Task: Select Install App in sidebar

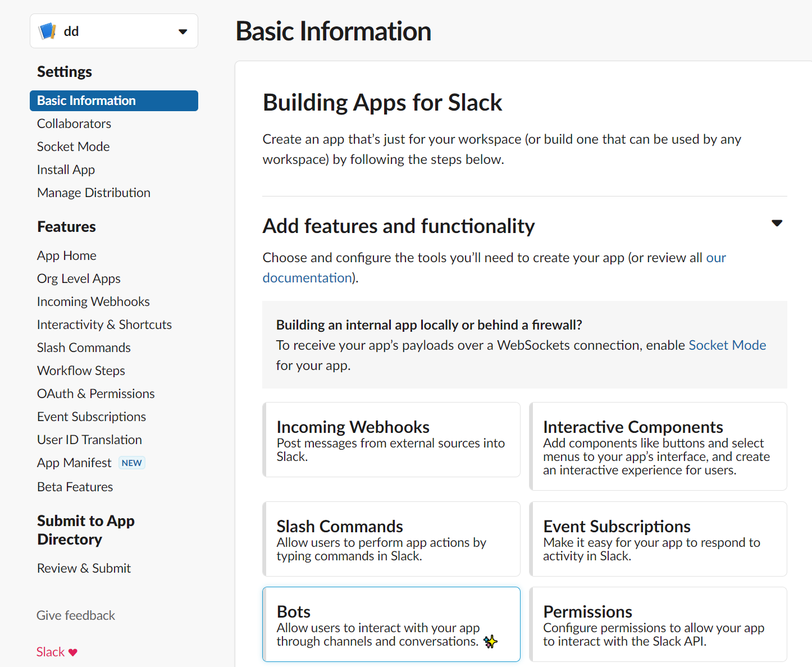Action: 66,170
